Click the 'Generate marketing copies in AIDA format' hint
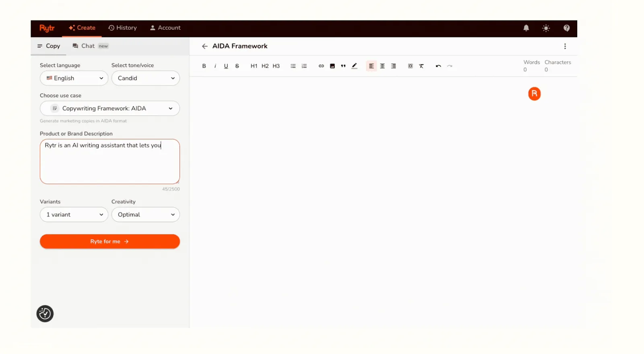This screenshot has height=354, width=644. coord(83,121)
